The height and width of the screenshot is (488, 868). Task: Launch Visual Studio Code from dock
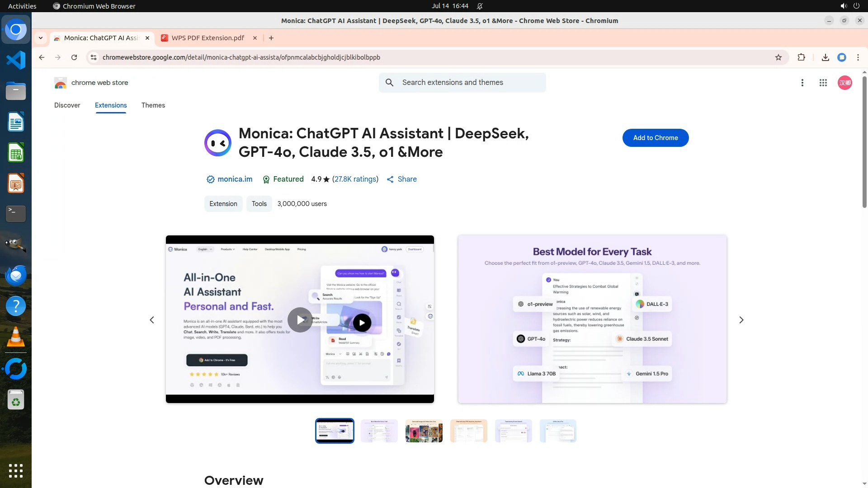pyautogui.click(x=16, y=60)
